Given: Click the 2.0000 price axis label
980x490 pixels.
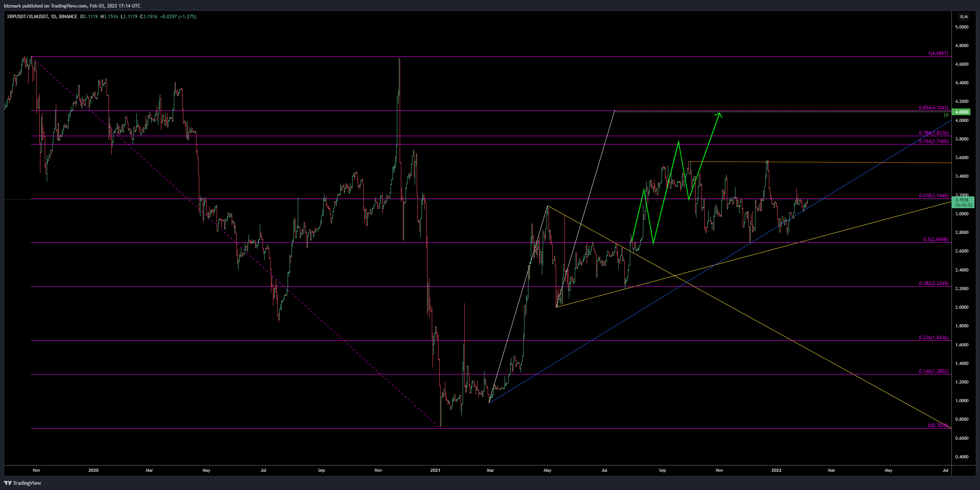Looking at the screenshot, I should (962, 307).
